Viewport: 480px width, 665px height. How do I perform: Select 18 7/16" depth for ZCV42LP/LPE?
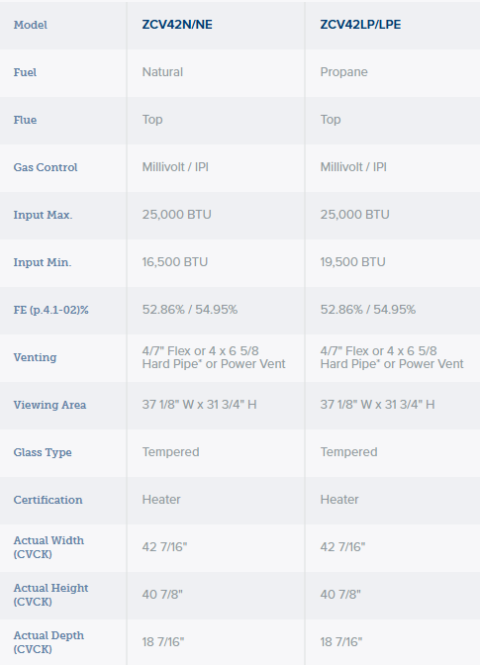[x=341, y=642]
